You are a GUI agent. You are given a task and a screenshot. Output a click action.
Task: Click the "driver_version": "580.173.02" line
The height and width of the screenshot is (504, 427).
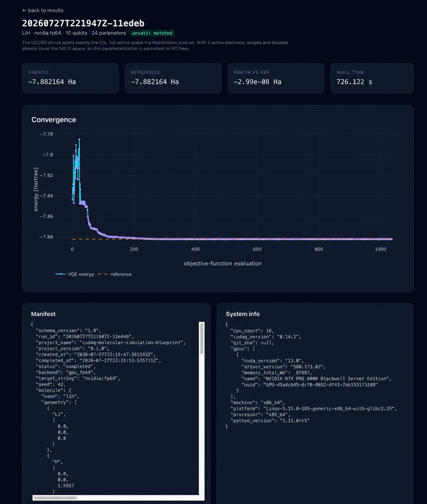point(283,366)
